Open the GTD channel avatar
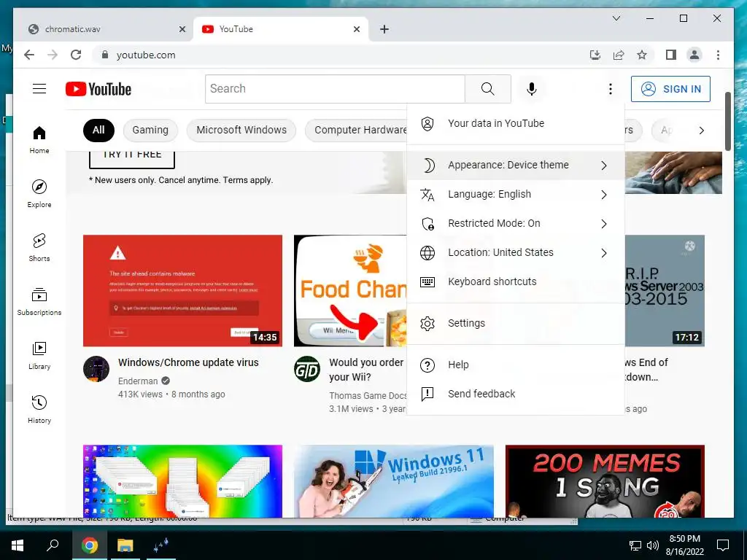Image resolution: width=747 pixels, height=560 pixels. 307,369
